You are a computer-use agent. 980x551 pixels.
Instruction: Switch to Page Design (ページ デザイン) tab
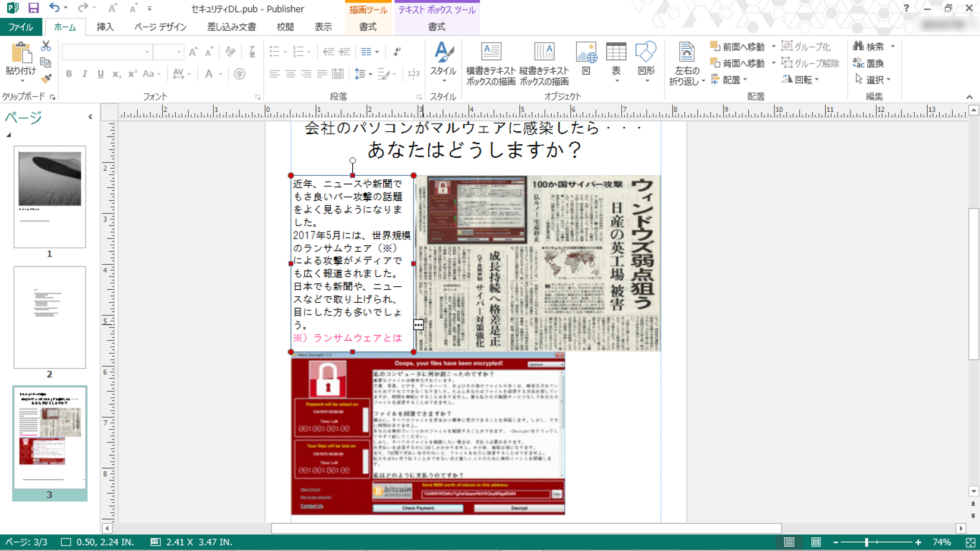tap(160, 27)
